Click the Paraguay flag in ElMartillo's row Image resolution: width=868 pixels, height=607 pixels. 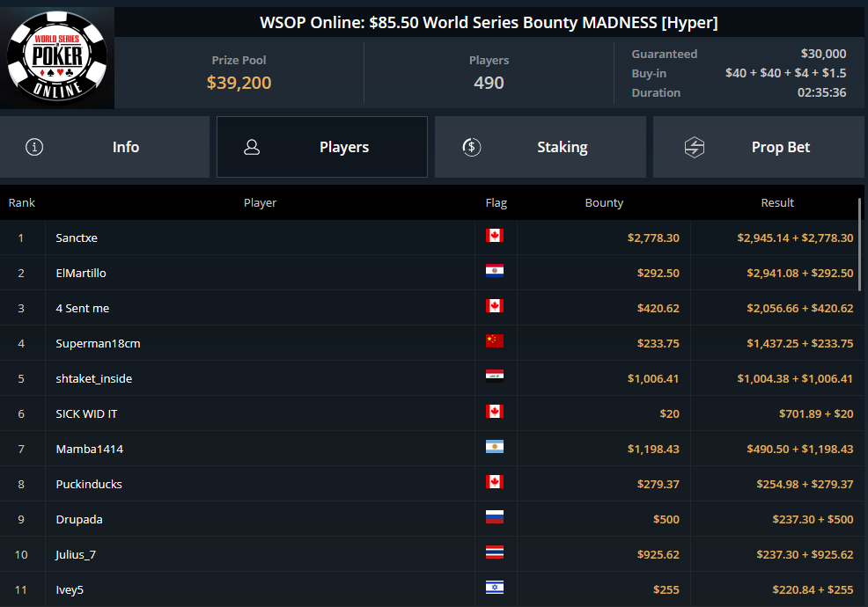(495, 271)
